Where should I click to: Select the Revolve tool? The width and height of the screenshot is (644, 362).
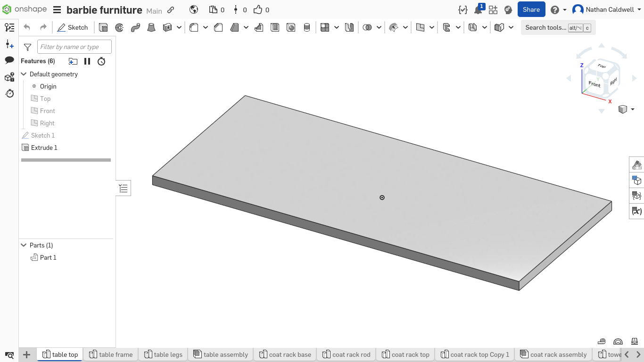point(119,28)
